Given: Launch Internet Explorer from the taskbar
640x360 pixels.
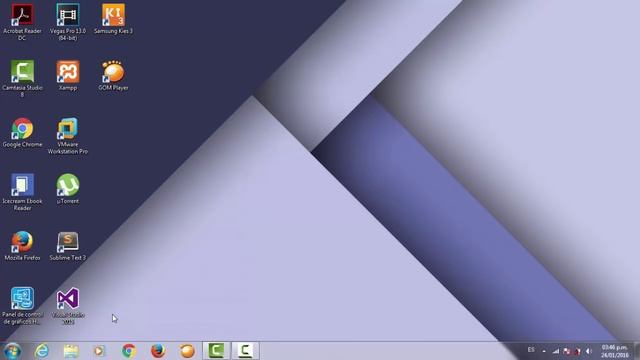Looking at the screenshot, I should tap(42, 351).
